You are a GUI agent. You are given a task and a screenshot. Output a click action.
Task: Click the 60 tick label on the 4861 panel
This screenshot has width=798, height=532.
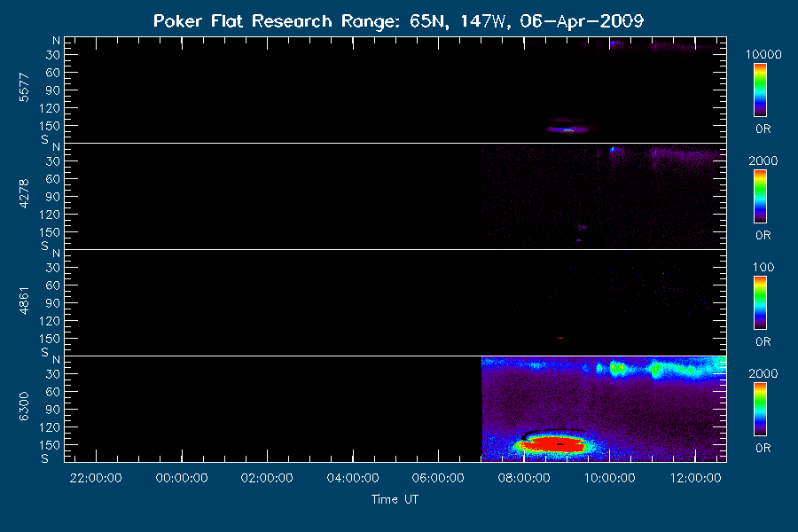coord(53,286)
